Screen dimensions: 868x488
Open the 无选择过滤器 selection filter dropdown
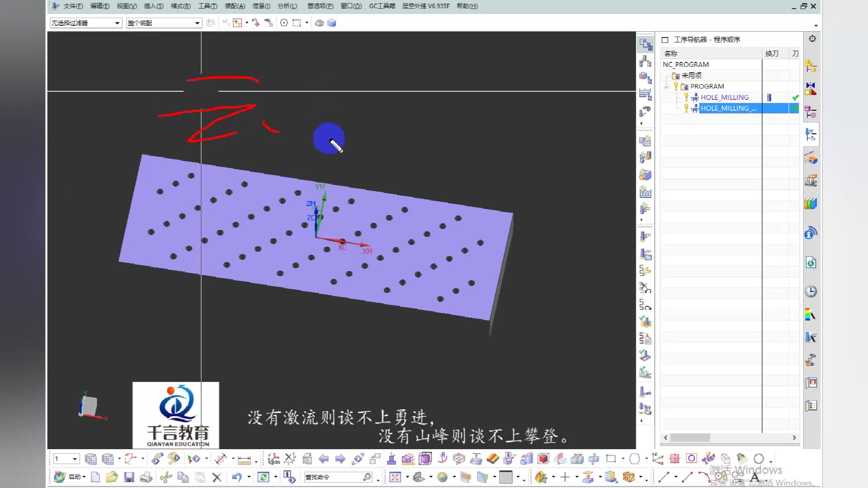tap(118, 23)
